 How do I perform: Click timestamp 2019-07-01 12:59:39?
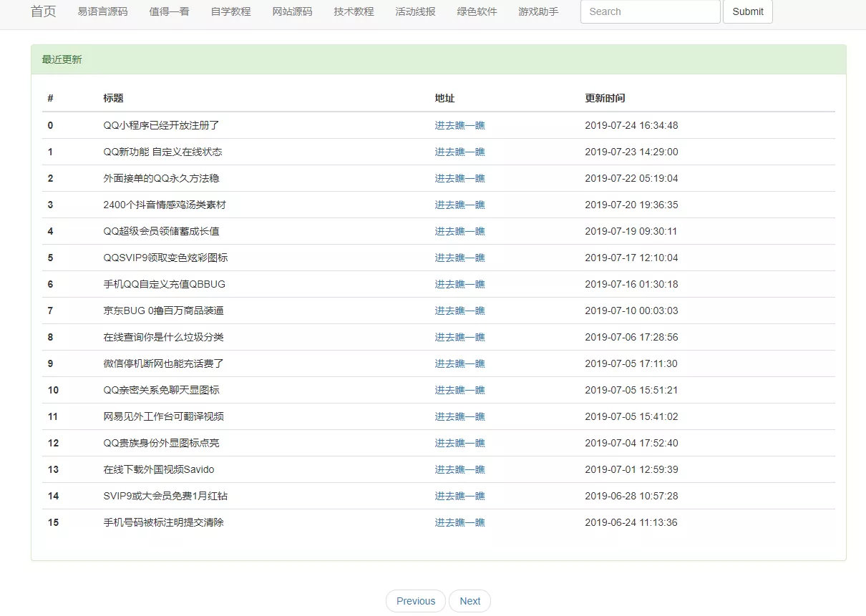pyautogui.click(x=631, y=469)
